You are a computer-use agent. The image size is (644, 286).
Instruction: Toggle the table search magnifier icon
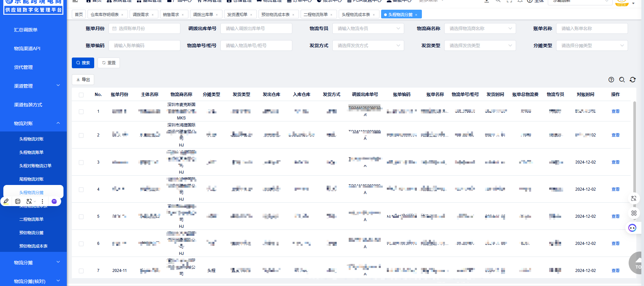pos(622,80)
